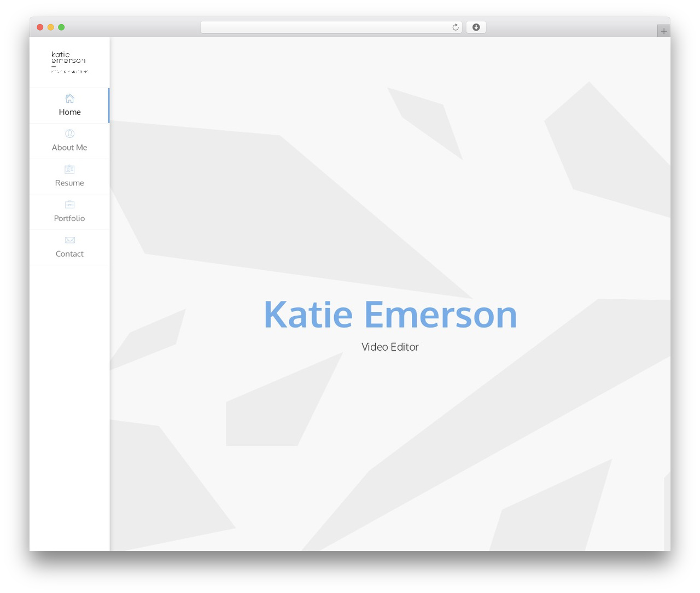Click the About Me person icon

tap(69, 133)
